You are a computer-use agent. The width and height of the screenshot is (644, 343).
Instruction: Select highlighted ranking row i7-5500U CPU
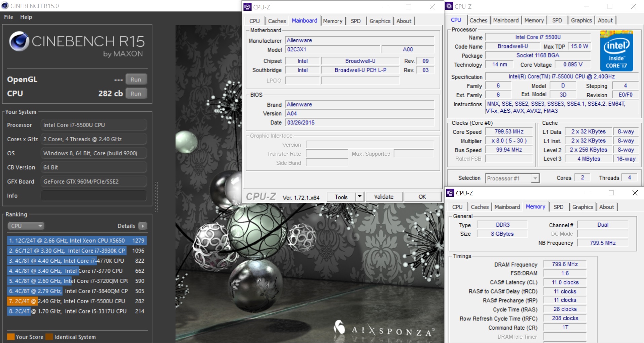coord(77,301)
